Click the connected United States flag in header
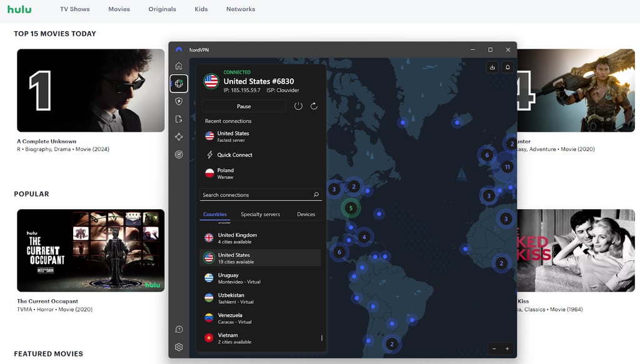The width and height of the screenshot is (640, 364). 211,81
